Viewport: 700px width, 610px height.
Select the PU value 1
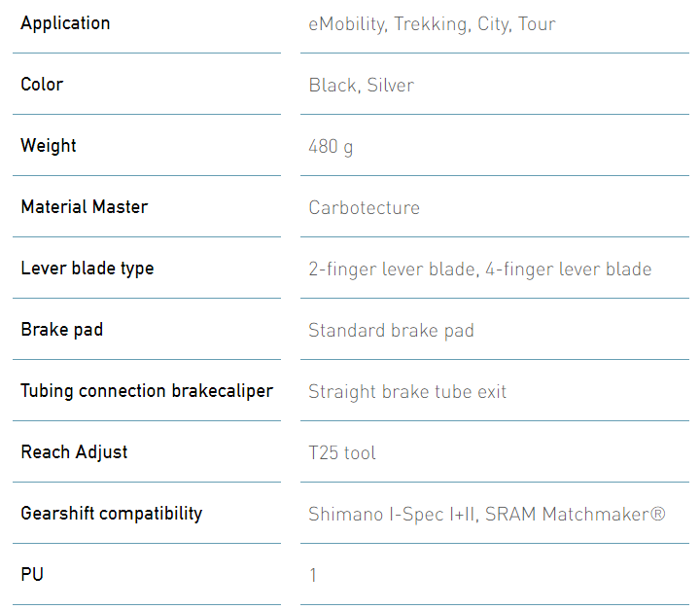(313, 576)
